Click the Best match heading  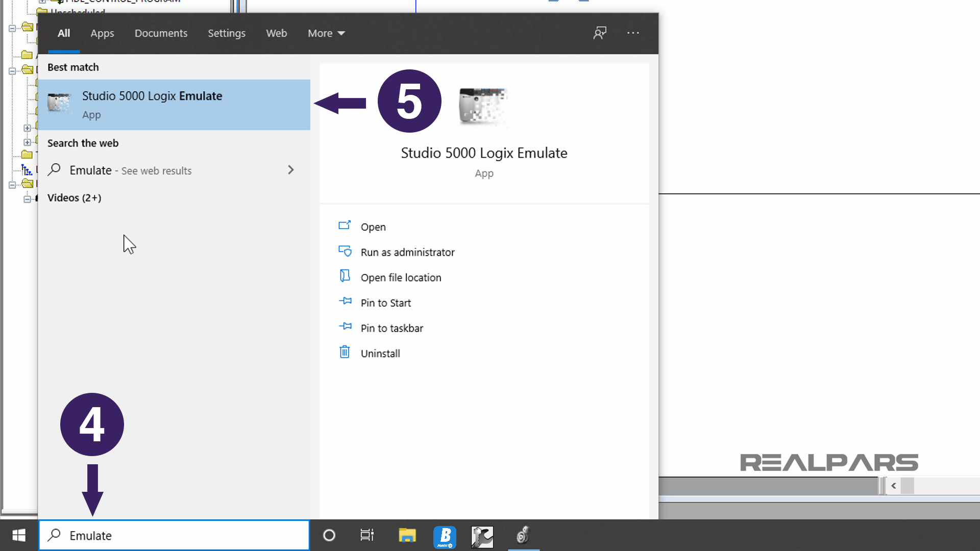point(73,67)
